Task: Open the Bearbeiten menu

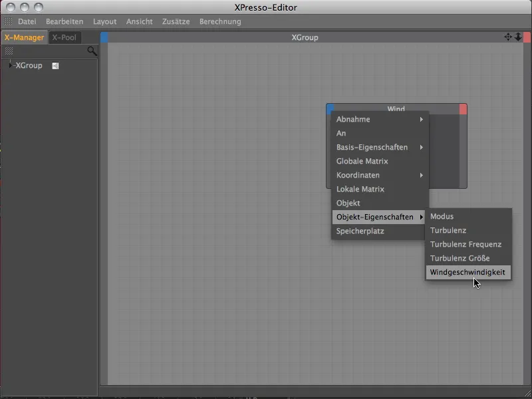Action: 65,21
